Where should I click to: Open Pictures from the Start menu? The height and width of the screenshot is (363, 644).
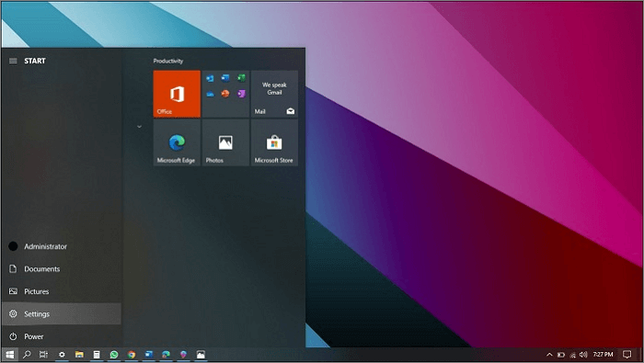coord(62,291)
